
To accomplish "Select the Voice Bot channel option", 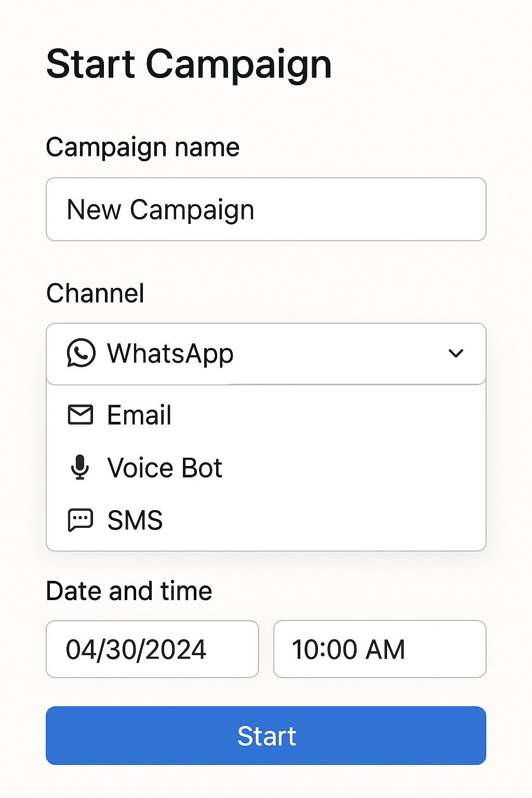I will pos(266,468).
